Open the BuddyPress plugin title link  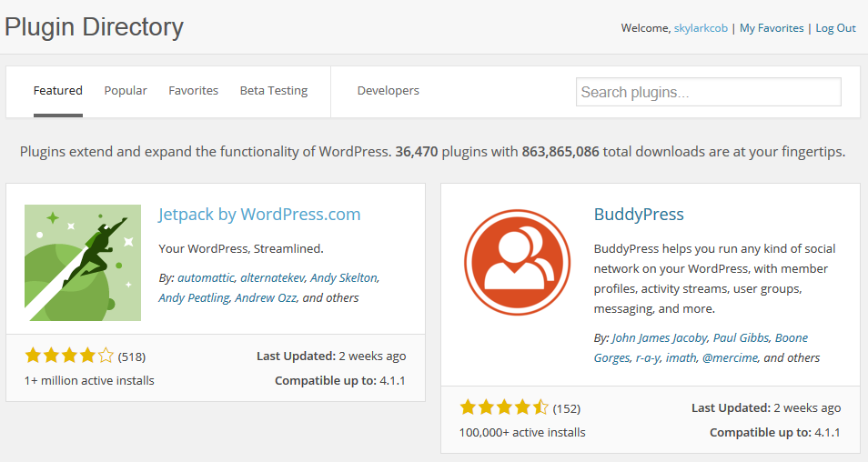pyautogui.click(x=639, y=214)
